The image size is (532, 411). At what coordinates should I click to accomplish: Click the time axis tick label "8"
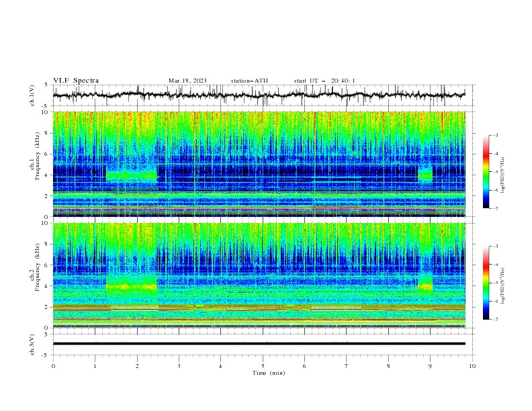(388, 366)
